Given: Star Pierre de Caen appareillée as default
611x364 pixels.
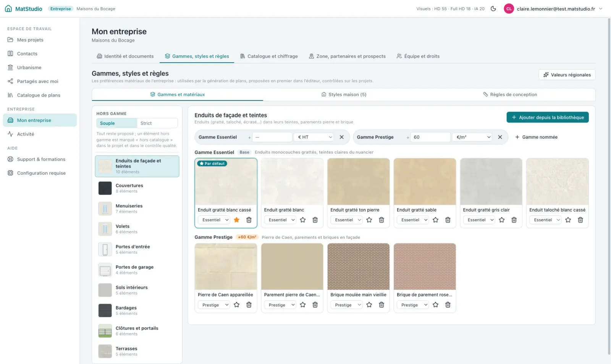Looking at the screenshot, I should coord(237,305).
